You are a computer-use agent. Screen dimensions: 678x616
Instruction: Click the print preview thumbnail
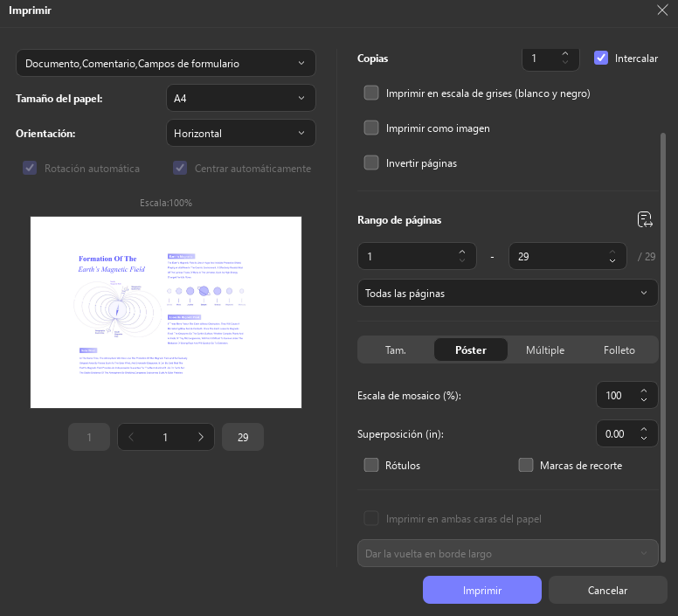pyautogui.click(x=166, y=312)
